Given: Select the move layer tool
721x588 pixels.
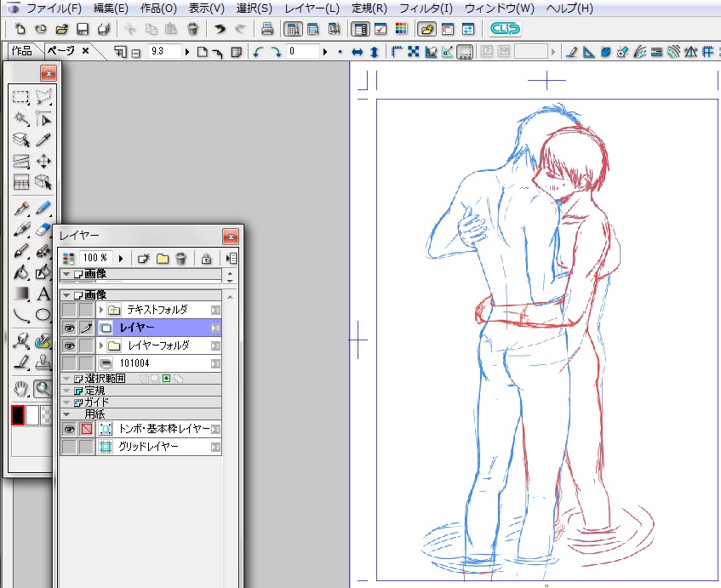Looking at the screenshot, I should coord(43,162).
